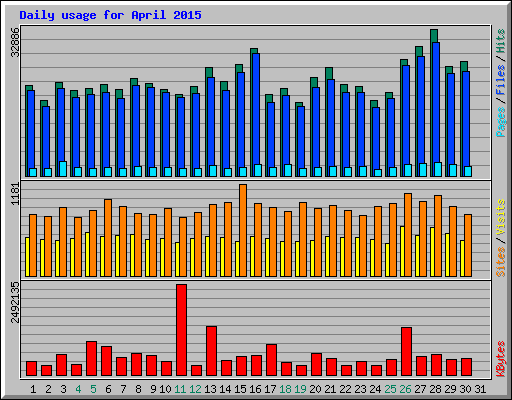Select day 17 on the date axis

[270, 389]
